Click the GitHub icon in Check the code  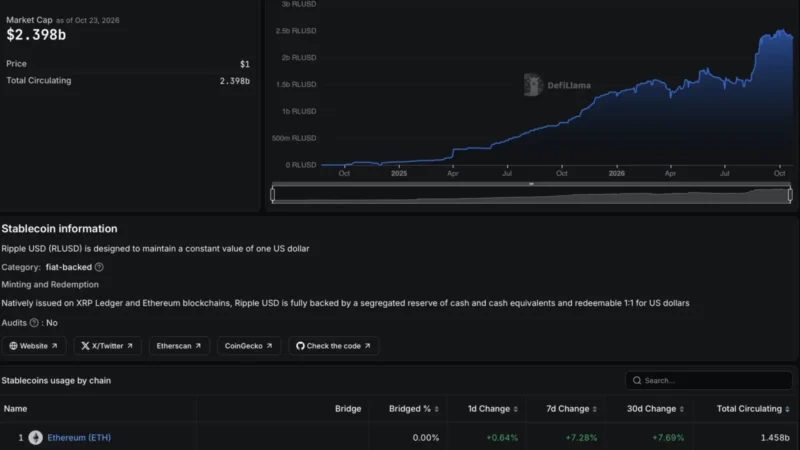click(300, 346)
